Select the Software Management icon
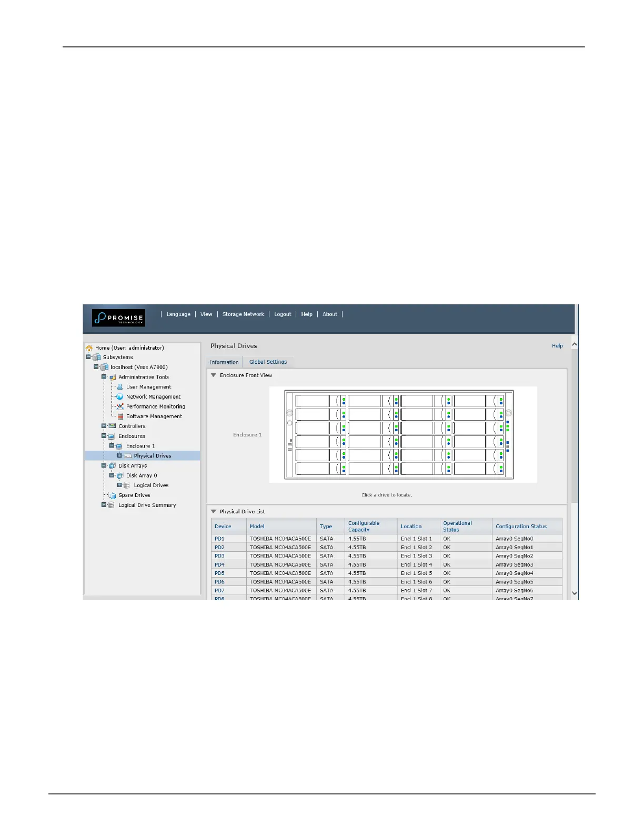Image resolution: width=644 pixels, height=834 pixels. coord(120,416)
